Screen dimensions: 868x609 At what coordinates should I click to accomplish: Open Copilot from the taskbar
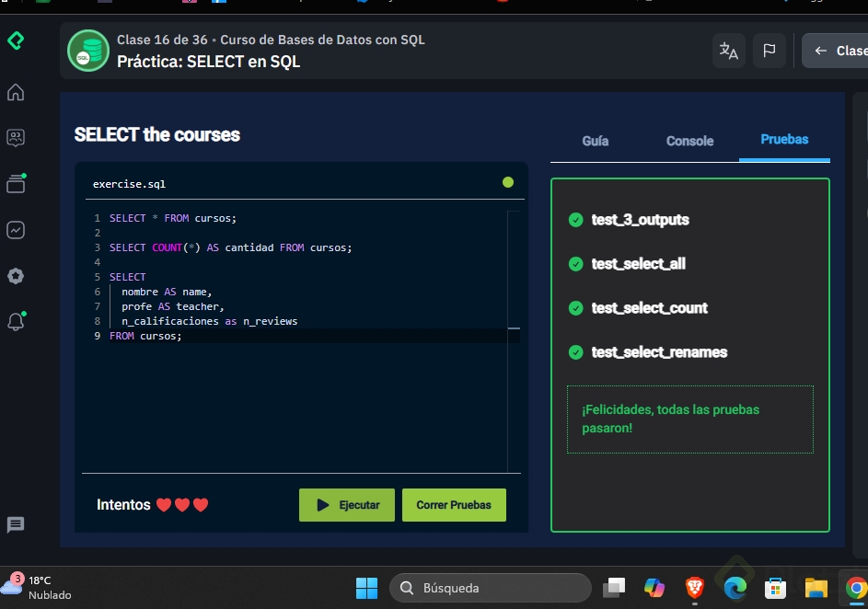click(654, 588)
